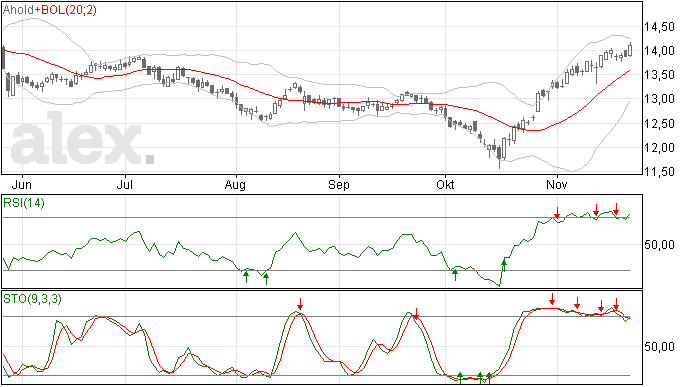Click the Aug month label
690x387 pixels.
click(x=235, y=185)
